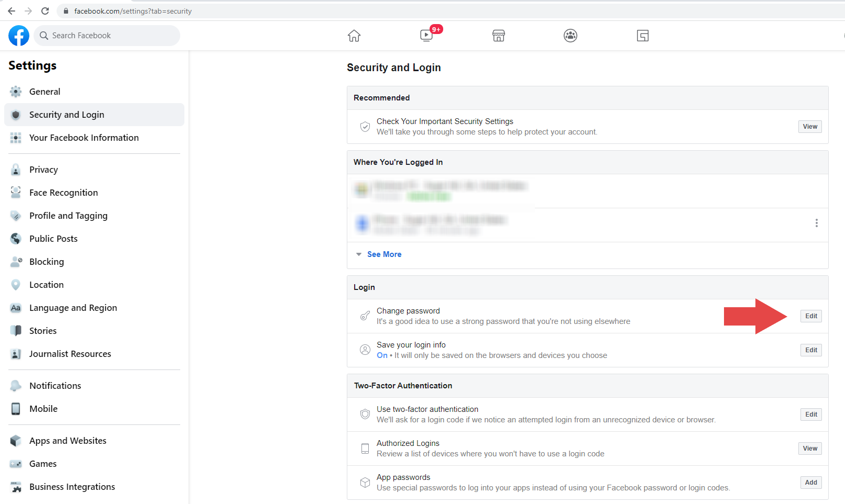Open the Groups icon in top navigation

tap(570, 36)
